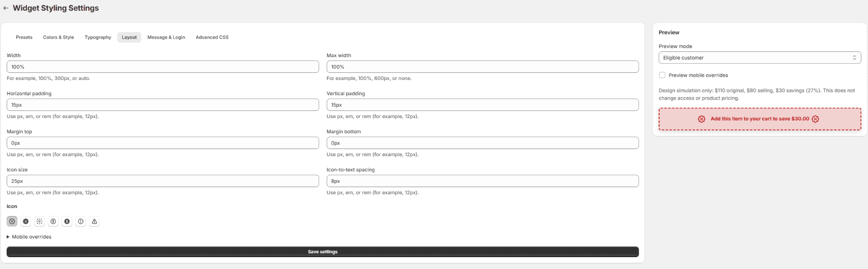This screenshot has width=868, height=269.
Task: Select the circled exclamation icon
Action: 81,221
